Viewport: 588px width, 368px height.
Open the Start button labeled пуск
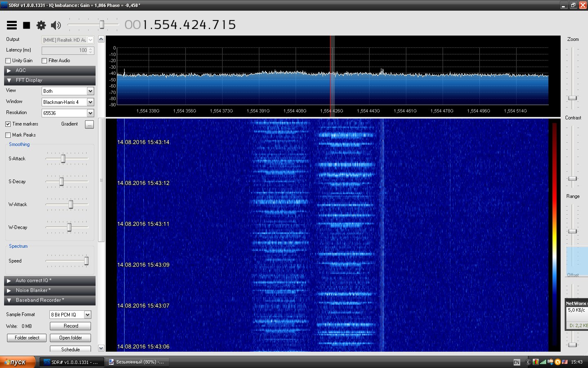[17, 362]
